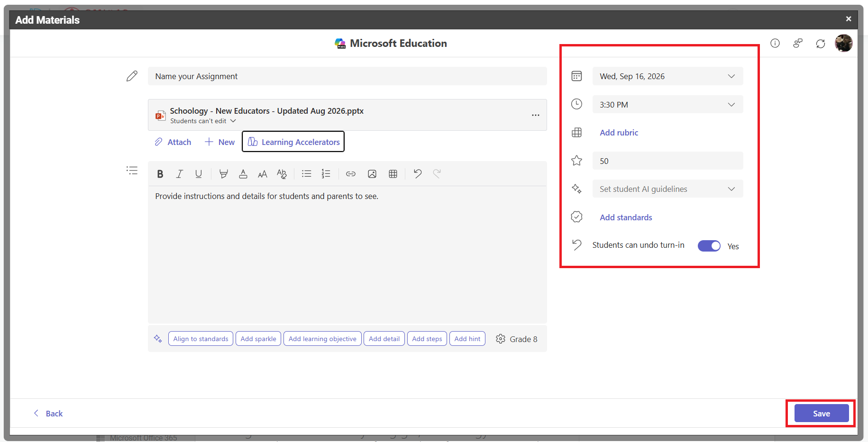Undo the last edit

418,174
